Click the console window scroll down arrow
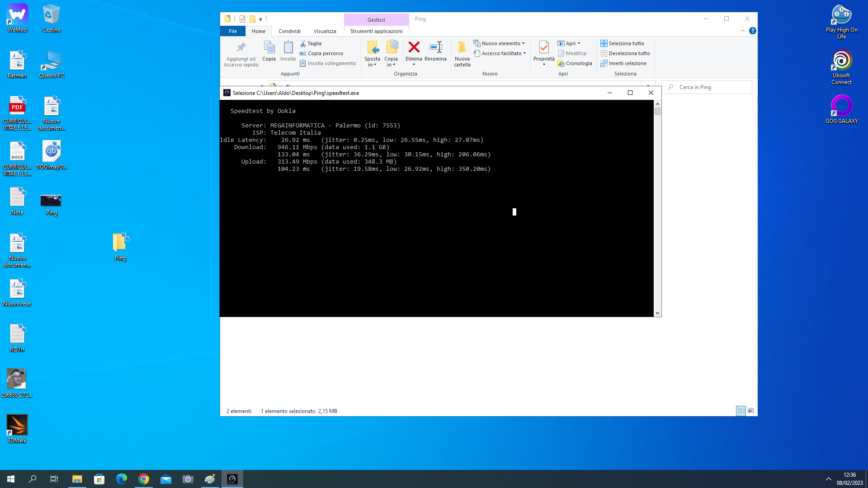The height and width of the screenshot is (488, 868). (x=657, y=313)
